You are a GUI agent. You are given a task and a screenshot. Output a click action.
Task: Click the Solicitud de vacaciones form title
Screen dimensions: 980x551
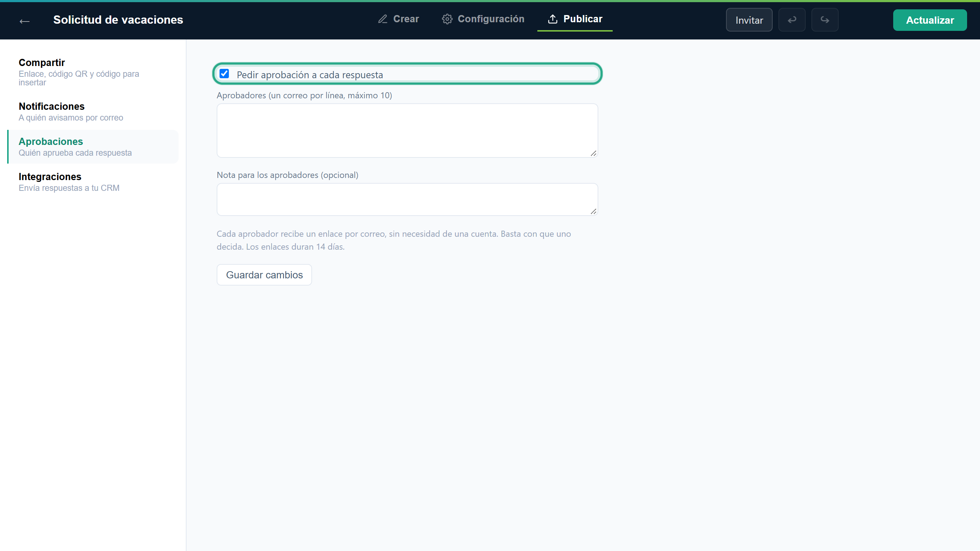(118, 20)
